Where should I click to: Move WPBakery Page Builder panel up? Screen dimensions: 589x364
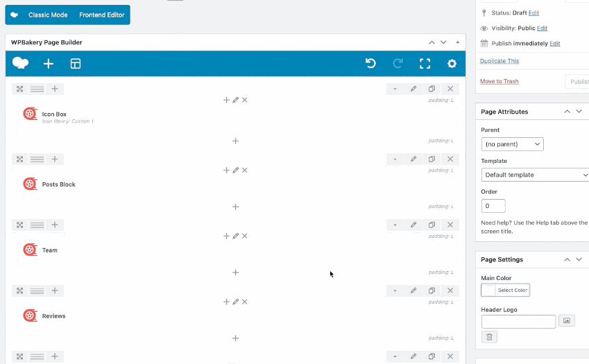click(432, 42)
